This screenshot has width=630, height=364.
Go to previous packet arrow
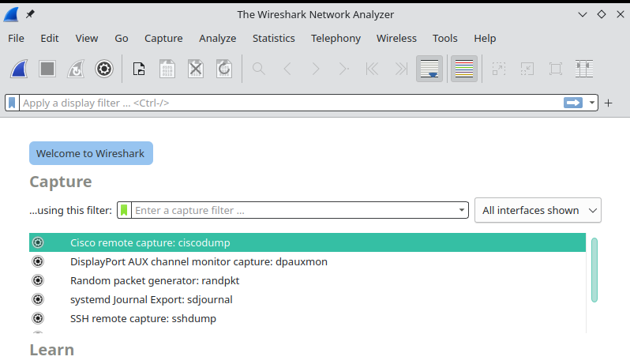[287, 69]
